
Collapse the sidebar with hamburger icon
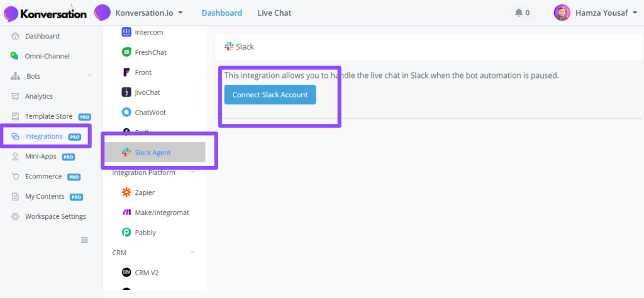(x=85, y=240)
